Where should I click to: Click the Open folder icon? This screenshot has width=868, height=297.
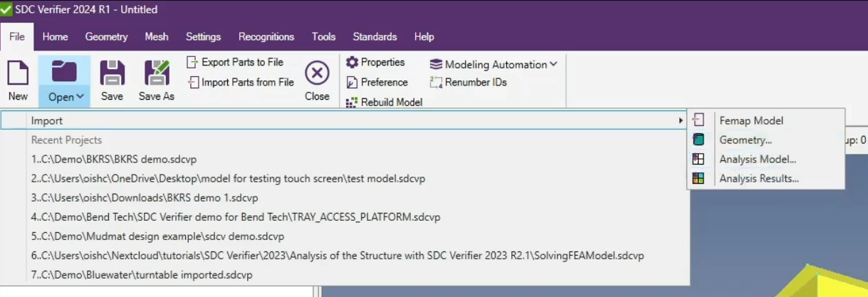(65, 73)
